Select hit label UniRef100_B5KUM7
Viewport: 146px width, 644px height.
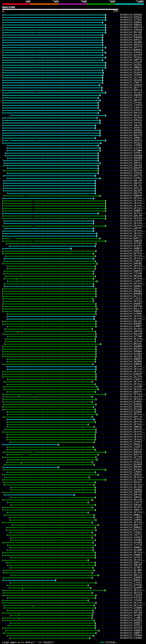[131, 467]
